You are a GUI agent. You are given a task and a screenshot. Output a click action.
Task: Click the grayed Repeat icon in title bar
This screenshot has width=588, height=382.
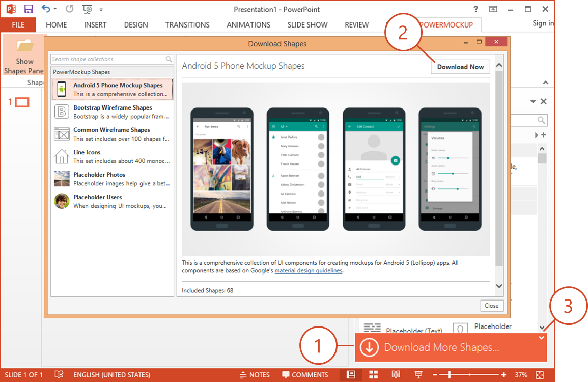pos(69,9)
